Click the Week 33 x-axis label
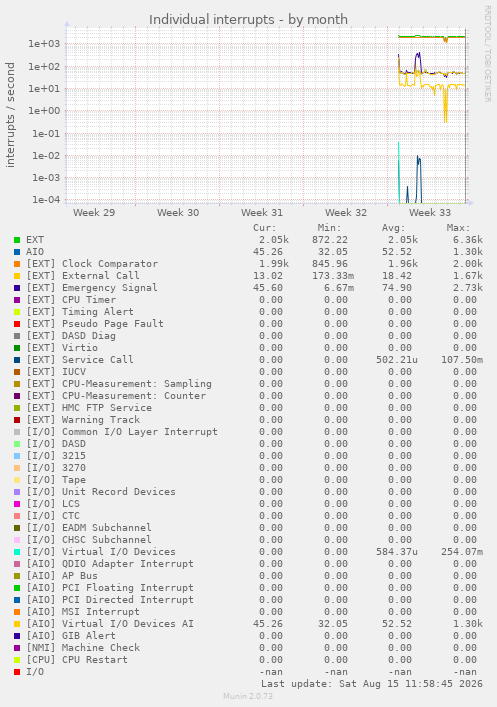 click(430, 212)
